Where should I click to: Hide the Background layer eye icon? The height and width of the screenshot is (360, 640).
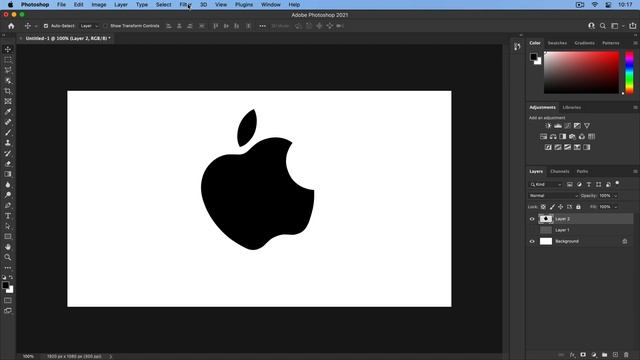532,242
